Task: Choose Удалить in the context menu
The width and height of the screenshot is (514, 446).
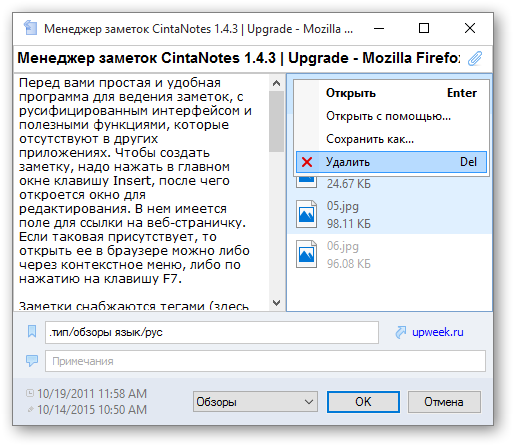Action: pos(391,162)
